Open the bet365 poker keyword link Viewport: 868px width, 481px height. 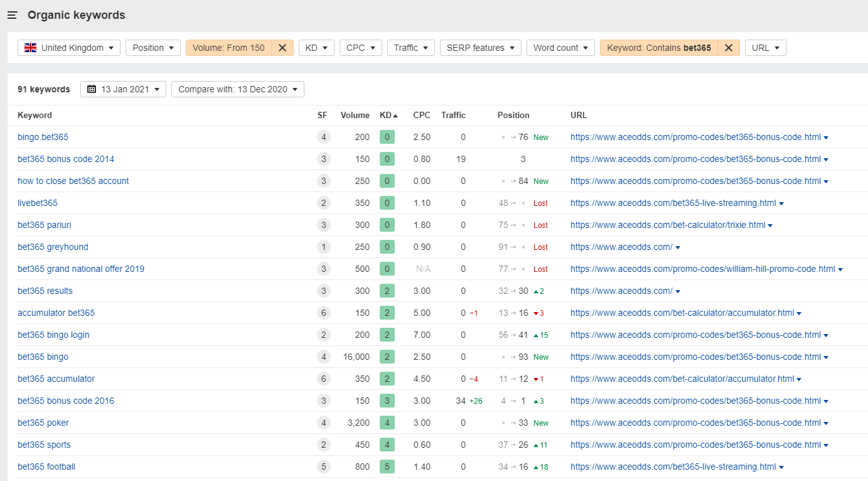[x=43, y=423]
